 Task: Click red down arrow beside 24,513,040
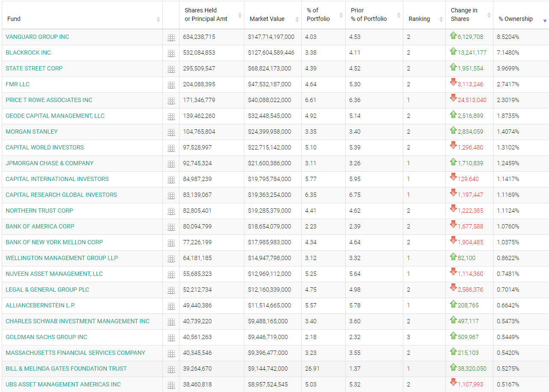(453, 98)
